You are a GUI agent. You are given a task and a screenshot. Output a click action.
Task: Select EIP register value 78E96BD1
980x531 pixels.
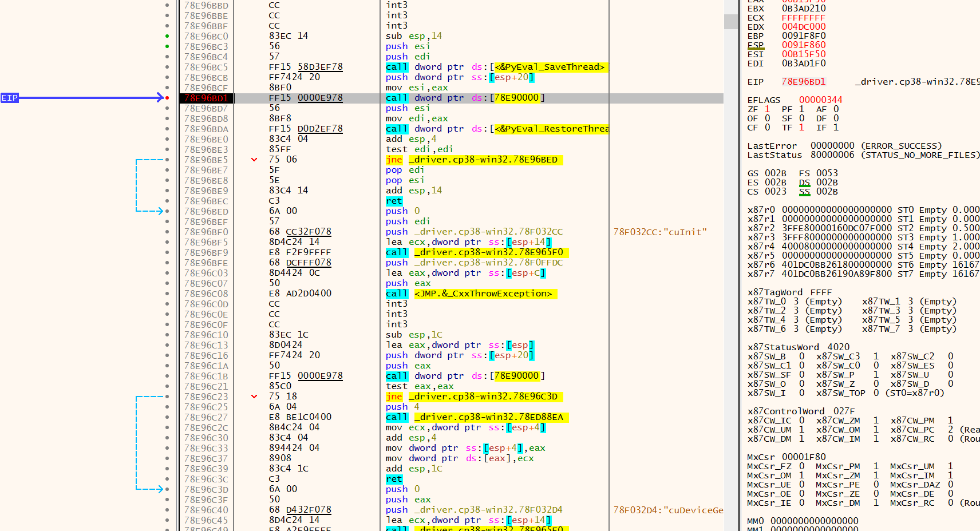(804, 82)
